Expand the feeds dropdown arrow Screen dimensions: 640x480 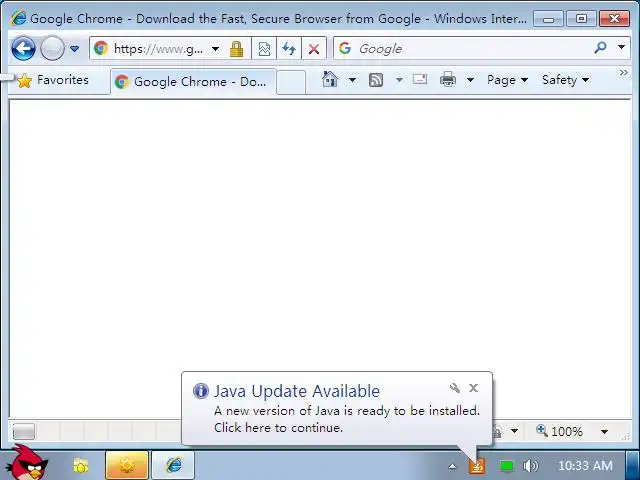point(399,80)
